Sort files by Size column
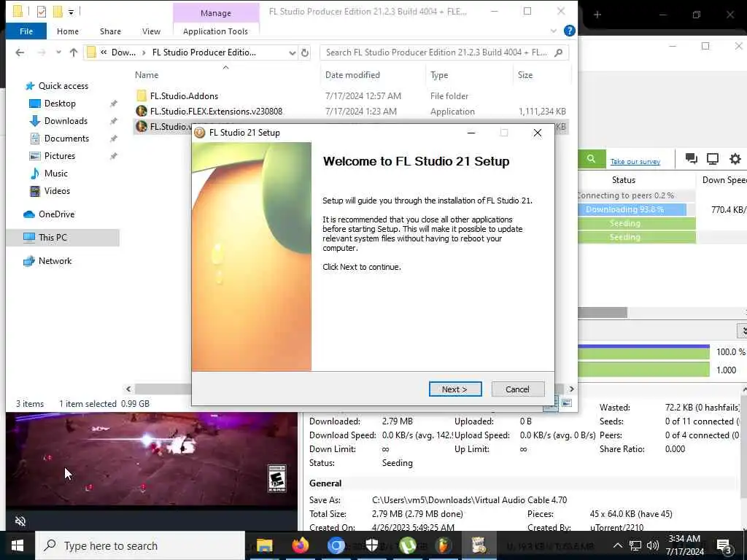Viewport: 747px width, 560px height. [x=525, y=75]
